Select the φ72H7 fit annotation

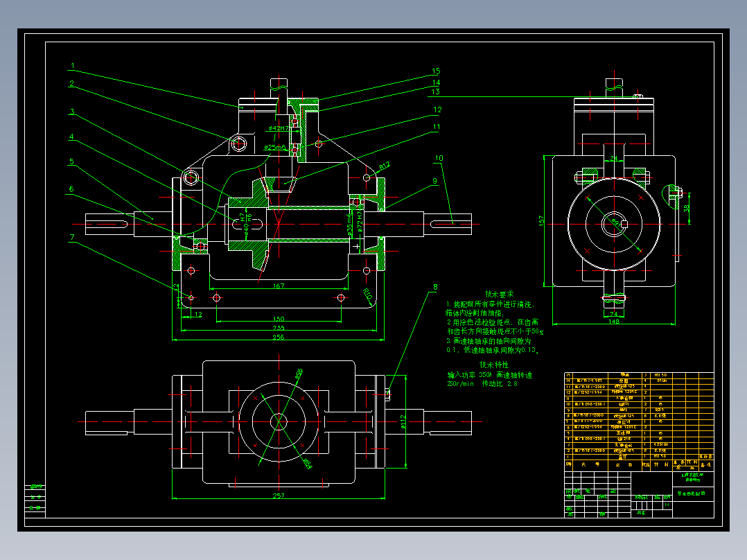tap(360, 222)
